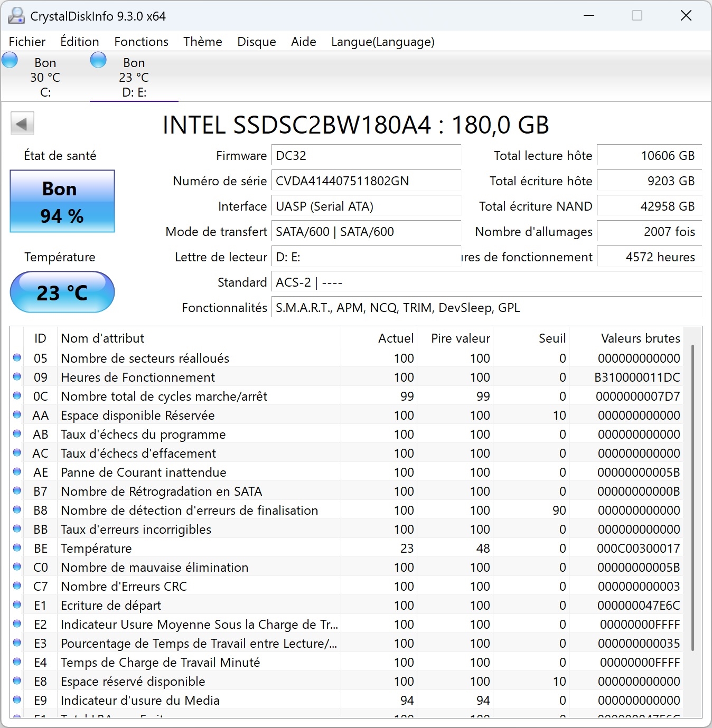
Task: Click status dot for attribute BB row
Action: click(17, 529)
